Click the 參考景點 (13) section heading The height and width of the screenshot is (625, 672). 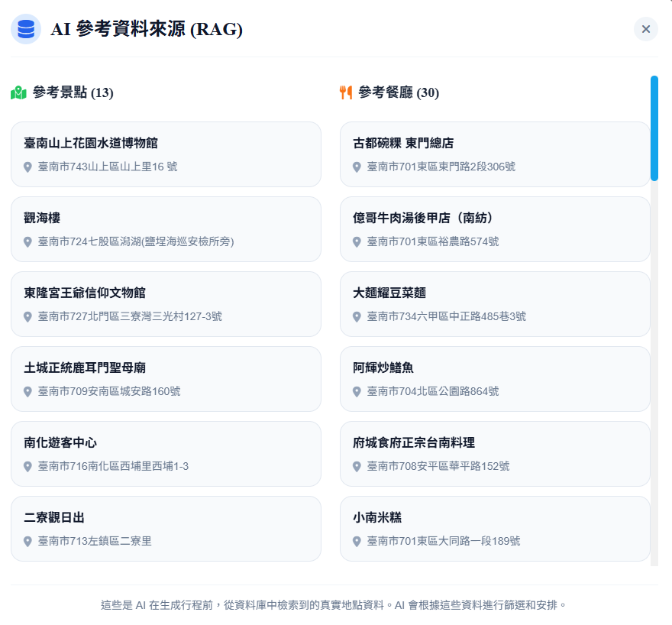pyautogui.click(x=73, y=92)
